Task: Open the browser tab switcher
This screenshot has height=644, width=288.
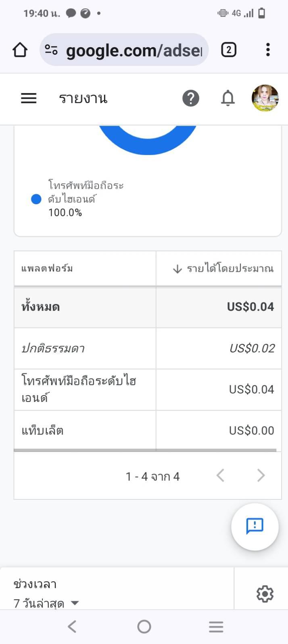Action: click(229, 50)
